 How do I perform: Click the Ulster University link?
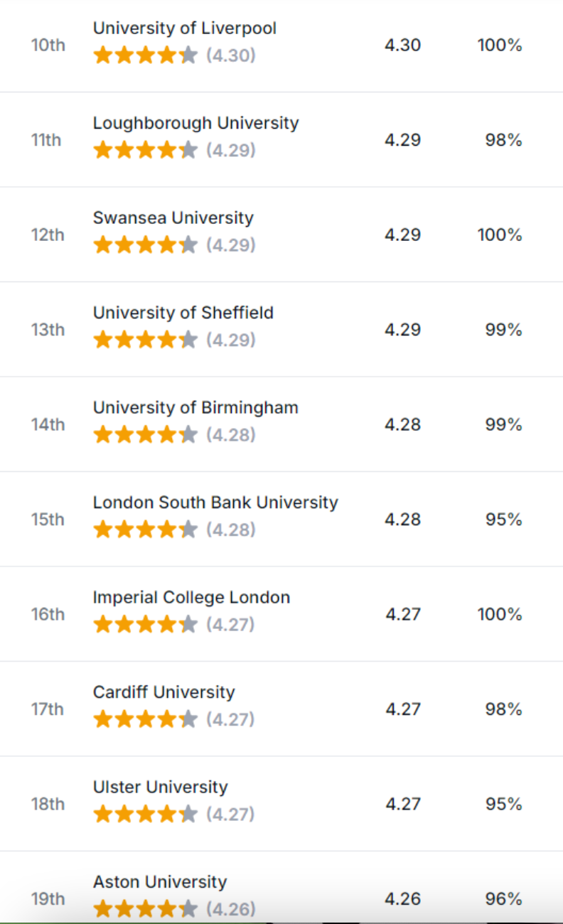click(160, 788)
